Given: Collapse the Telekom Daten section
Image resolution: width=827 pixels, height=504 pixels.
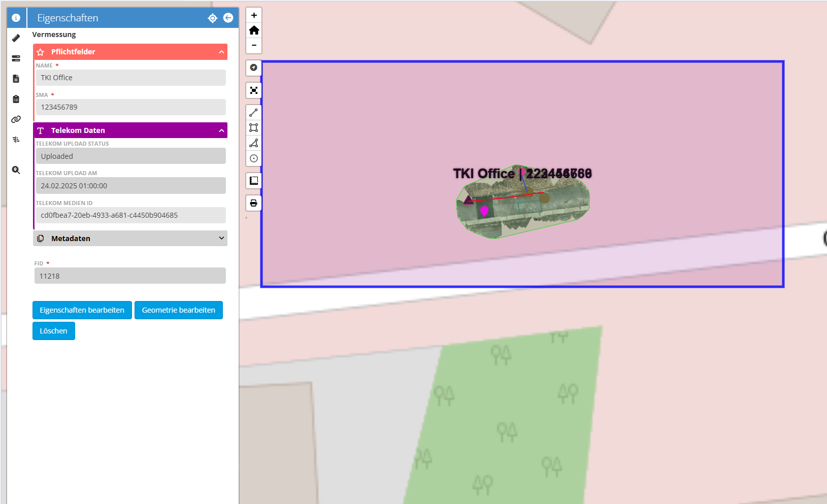Looking at the screenshot, I should [x=221, y=130].
